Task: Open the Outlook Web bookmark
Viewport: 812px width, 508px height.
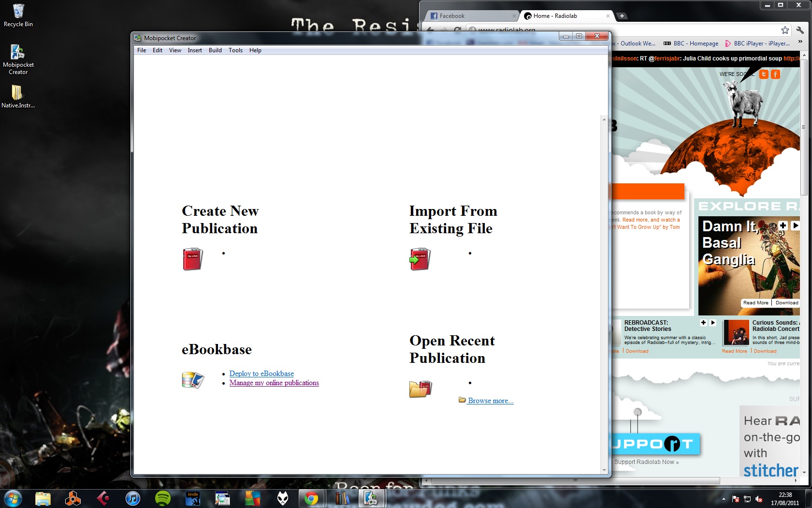Action: point(634,44)
